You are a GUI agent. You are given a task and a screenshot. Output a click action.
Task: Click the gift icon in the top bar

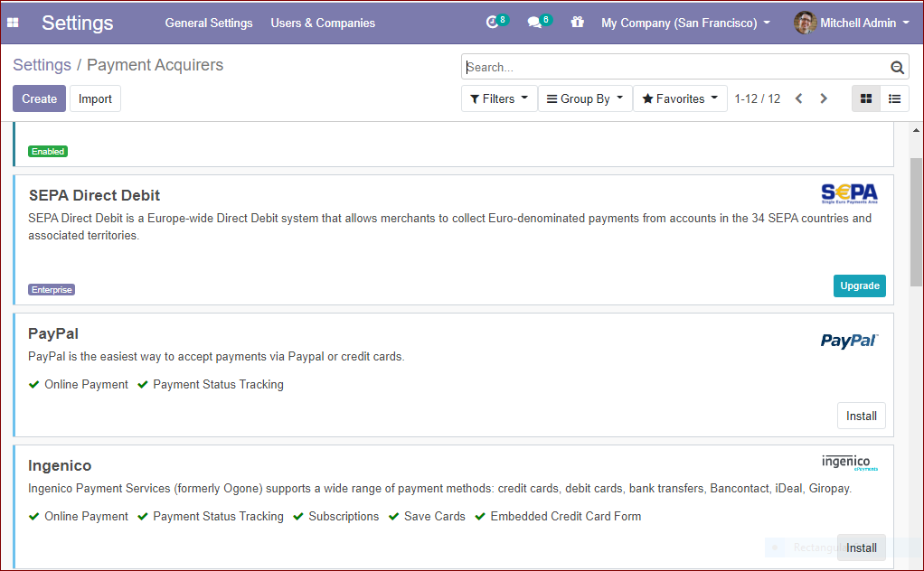577,23
